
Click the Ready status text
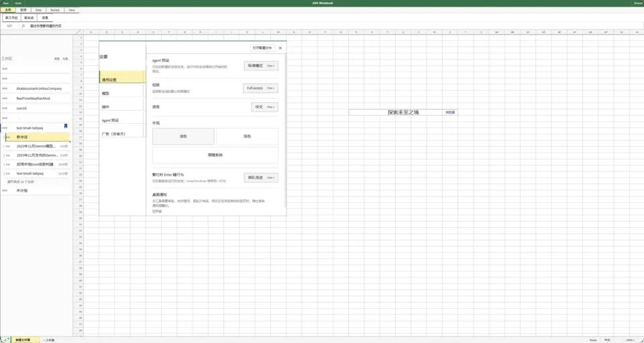point(593,340)
